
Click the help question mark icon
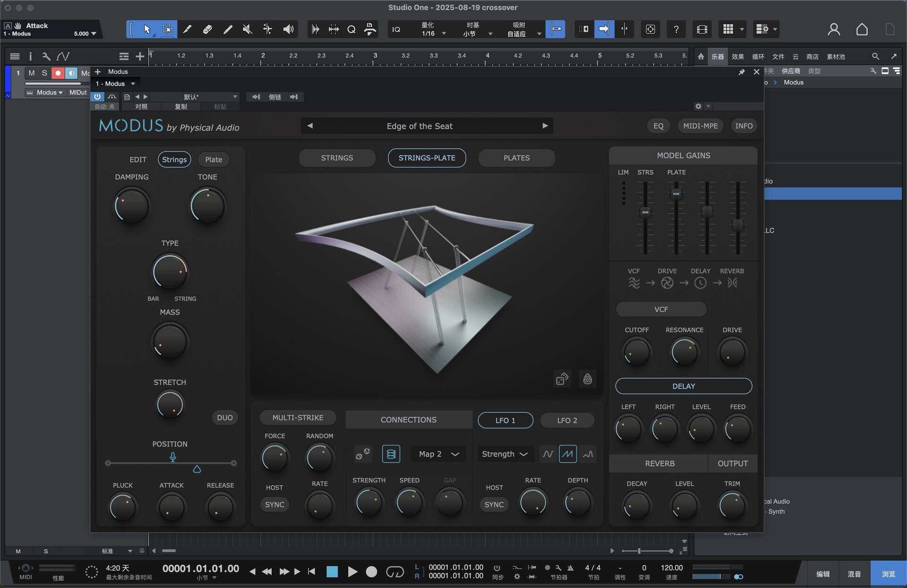(x=676, y=29)
